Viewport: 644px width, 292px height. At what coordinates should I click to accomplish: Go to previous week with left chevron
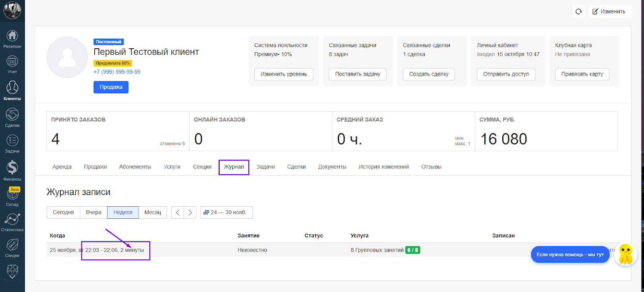pyautogui.click(x=178, y=212)
